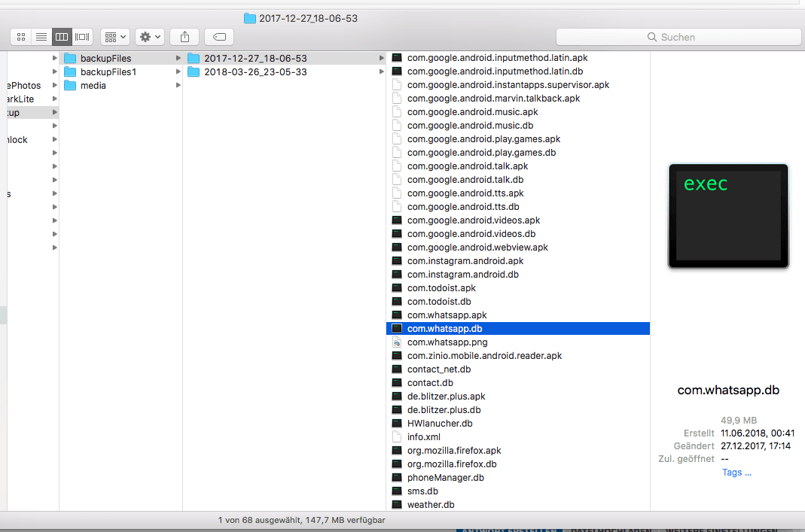Image resolution: width=805 pixels, height=532 pixels.
Task: Click exec icon of com.google.android.webview.apk
Action: (397, 248)
